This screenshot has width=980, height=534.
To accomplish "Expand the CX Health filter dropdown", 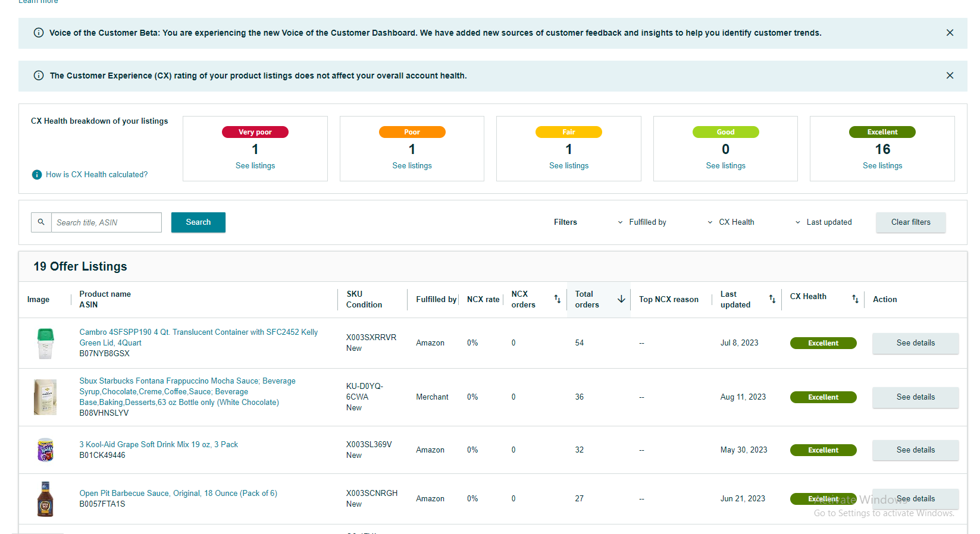I will (730, 222).
